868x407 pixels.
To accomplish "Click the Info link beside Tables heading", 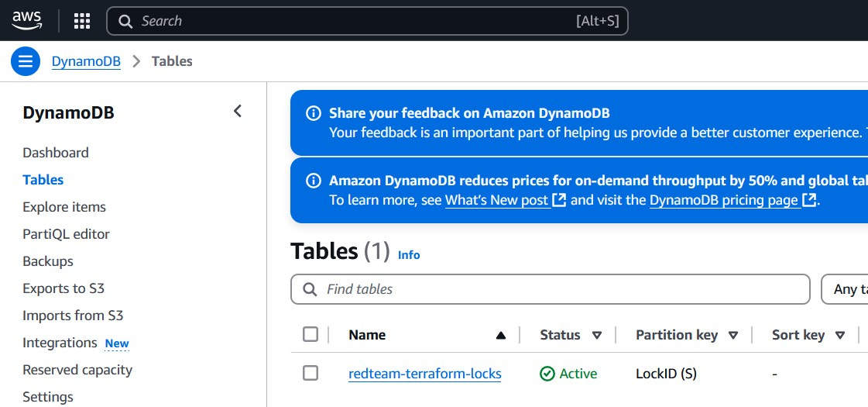I will (409, 255).
